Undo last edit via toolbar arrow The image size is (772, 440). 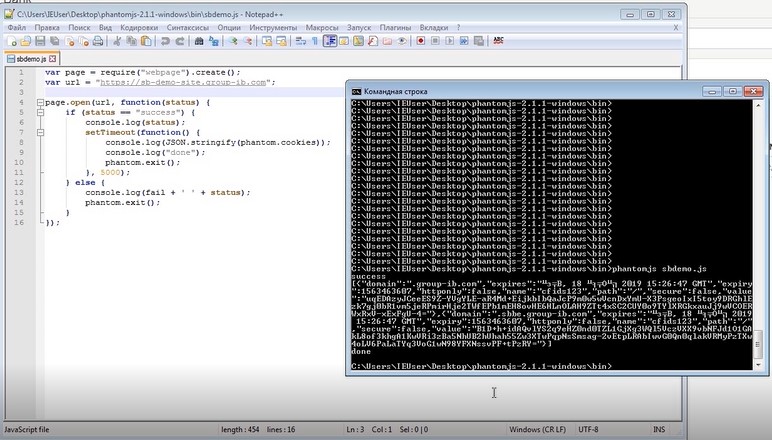(165, 41)
